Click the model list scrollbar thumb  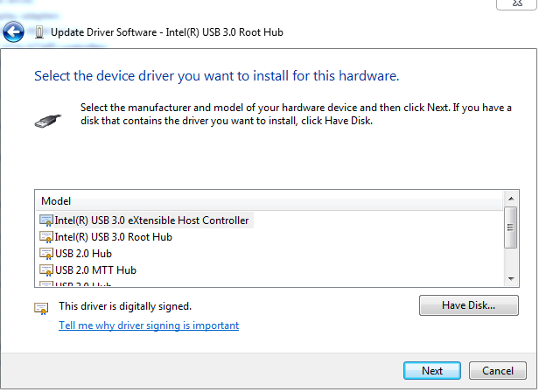click(511, 227)
